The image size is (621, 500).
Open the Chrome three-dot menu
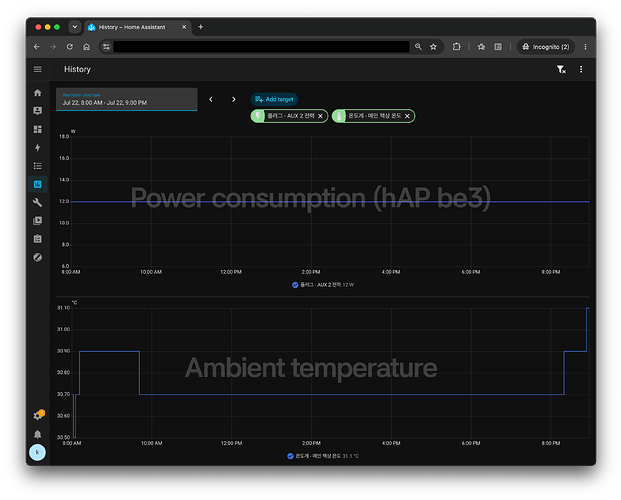[585, 47]
